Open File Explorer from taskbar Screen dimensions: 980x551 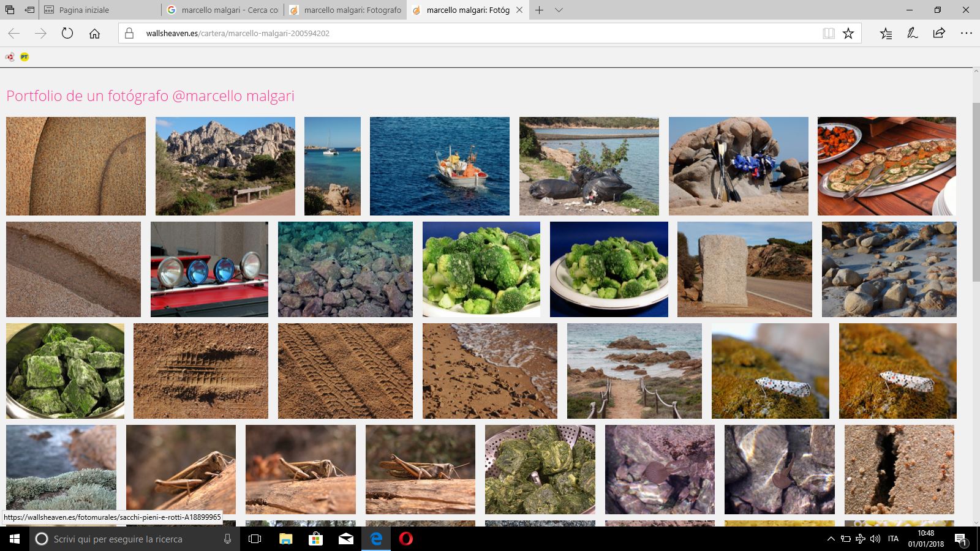(285, 539)
